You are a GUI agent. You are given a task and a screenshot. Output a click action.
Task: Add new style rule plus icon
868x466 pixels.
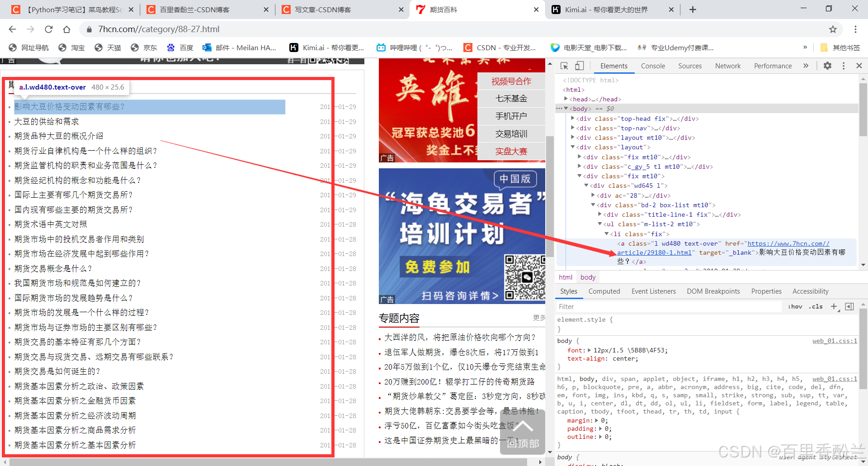834,307
